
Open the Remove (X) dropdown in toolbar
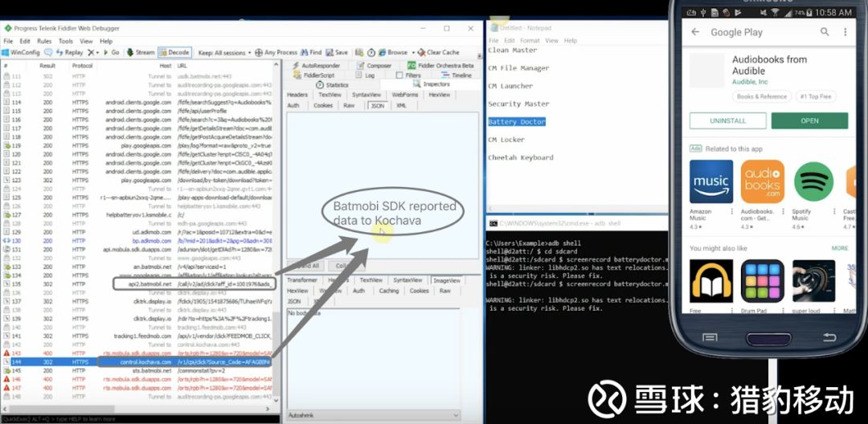point(93,52)
